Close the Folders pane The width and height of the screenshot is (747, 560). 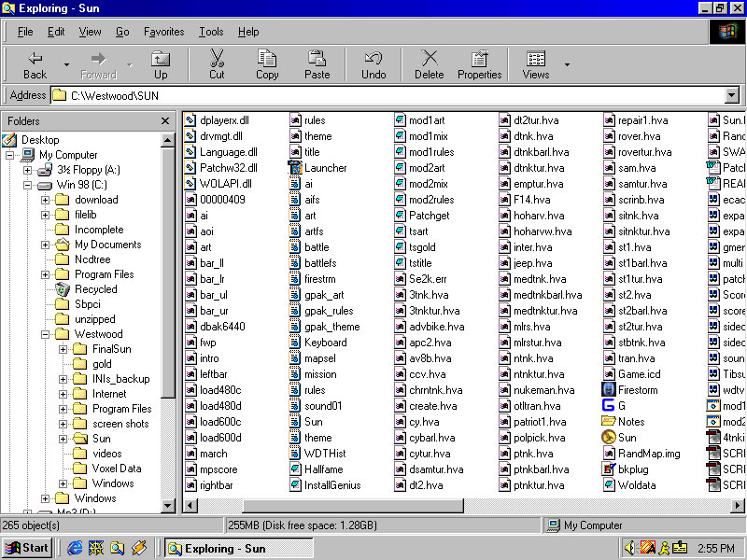pos(165,121)
